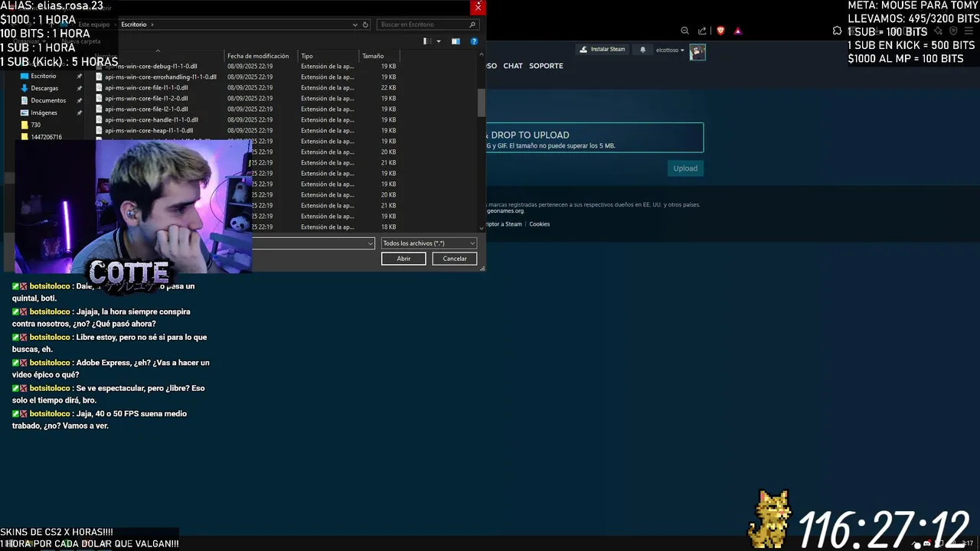Toggle the preview pane icon
The width and height of the screenshot is (980, 551).
click(x=456, y=41)
